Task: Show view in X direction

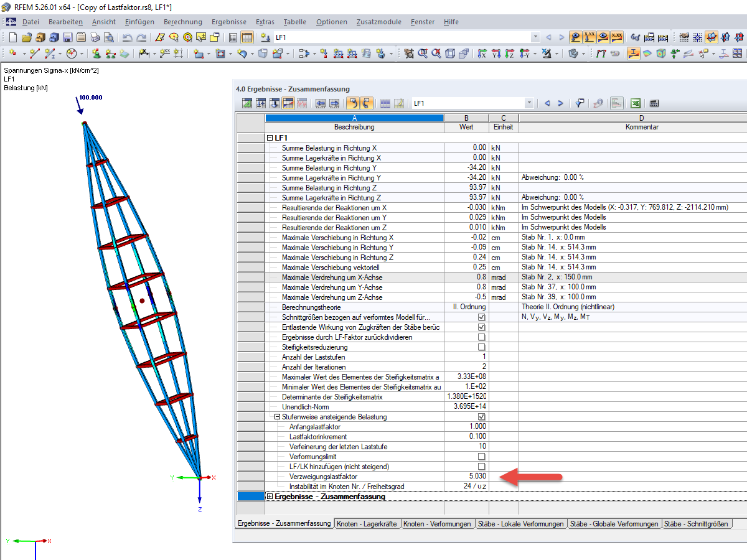Action: (x=481, y=54)
